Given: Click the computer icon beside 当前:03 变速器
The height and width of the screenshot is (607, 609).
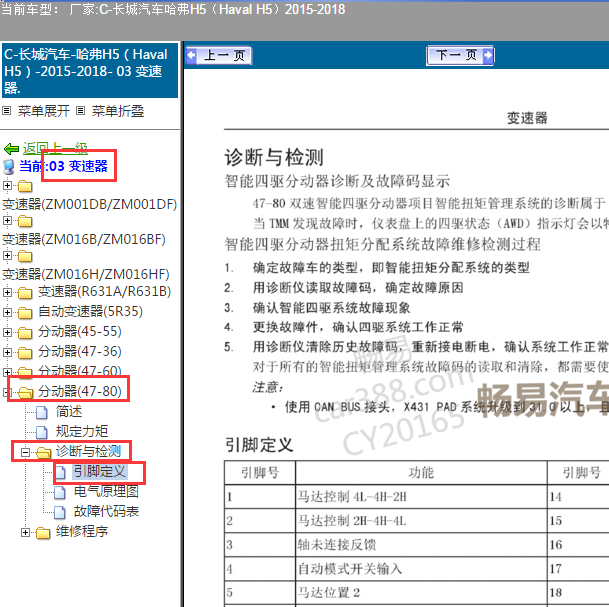Looking at the screenshot, I should tap(9, 167).
